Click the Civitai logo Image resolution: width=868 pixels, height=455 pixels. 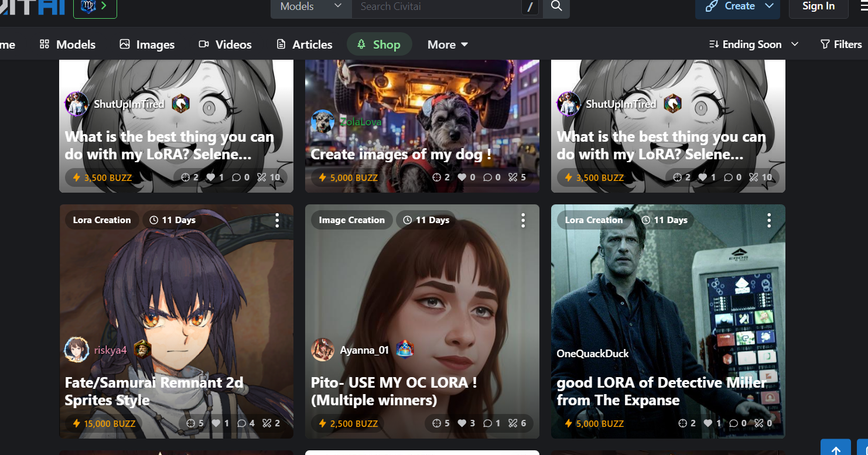pyautogui.click(x=32, y=7)
